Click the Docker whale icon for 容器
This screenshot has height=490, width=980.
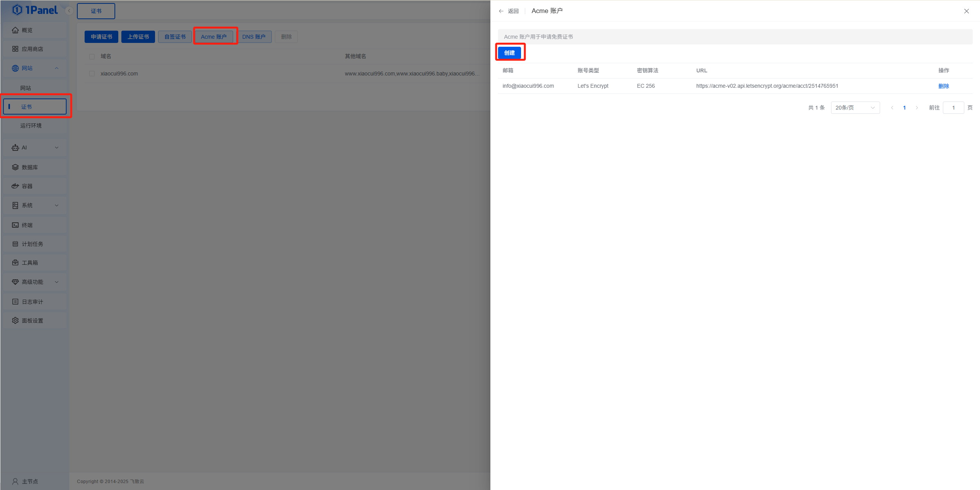[15, 186]
